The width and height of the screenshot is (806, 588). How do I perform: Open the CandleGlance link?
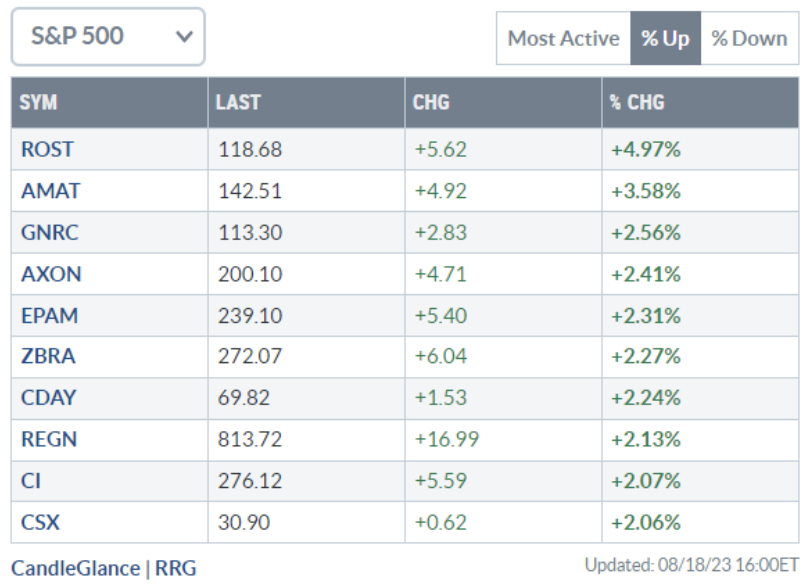click(x=76, y=569)
